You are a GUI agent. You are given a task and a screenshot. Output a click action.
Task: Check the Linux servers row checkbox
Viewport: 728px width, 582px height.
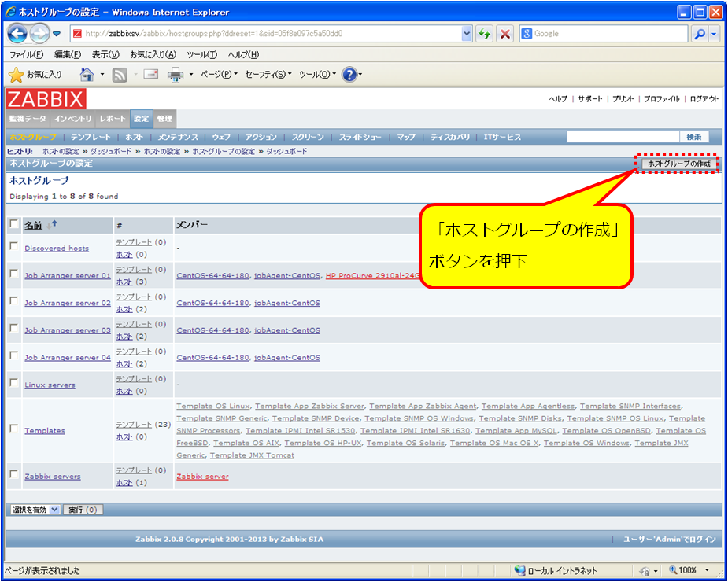point(14,383)
